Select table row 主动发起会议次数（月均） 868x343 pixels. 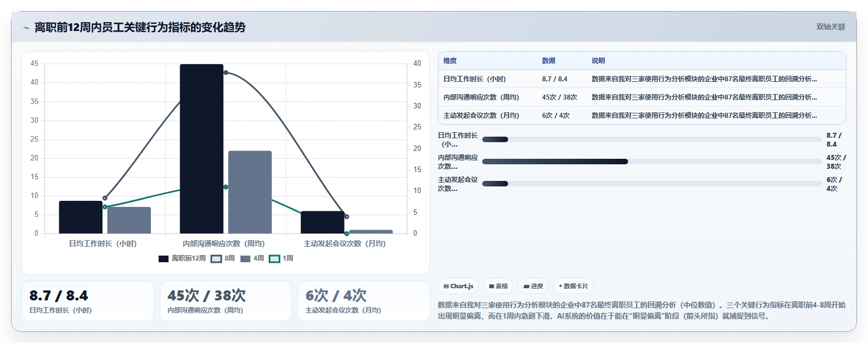point(642,116)
